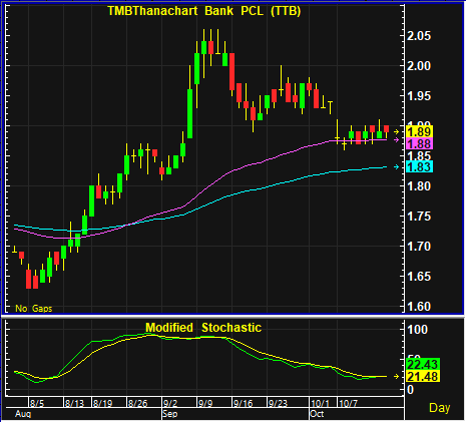Click the 1.95 price axis label
Screen dimensions: 466x422
419,96
